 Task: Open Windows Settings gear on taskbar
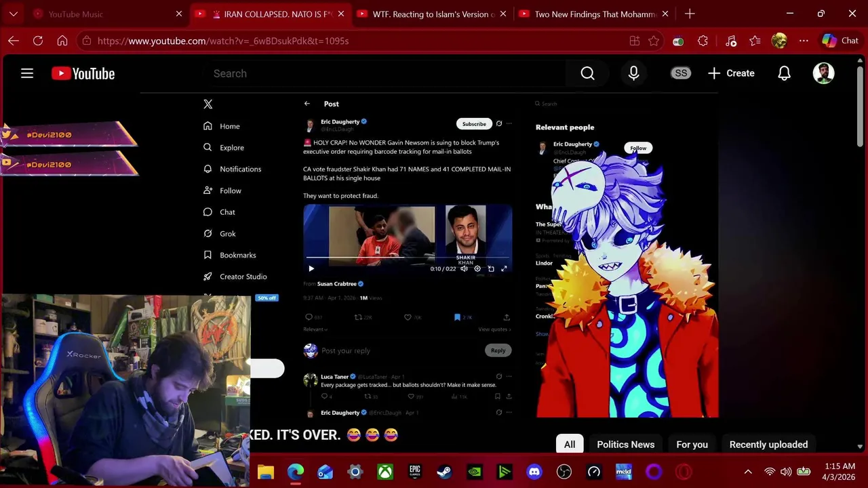355,472
